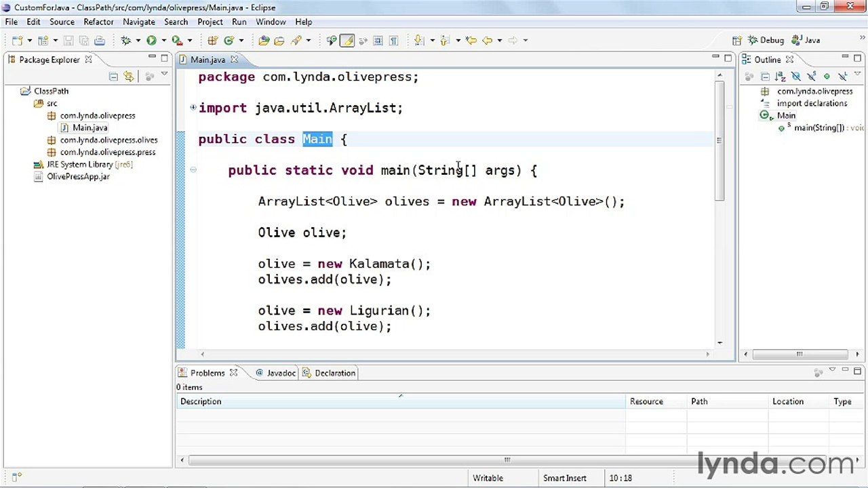Go to Next Annotation icon
This screenshot has height=488, width=868.
click(418, 41)
